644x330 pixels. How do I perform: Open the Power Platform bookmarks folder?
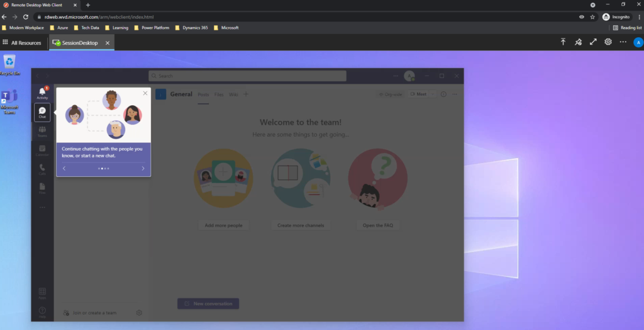[152, 28]
